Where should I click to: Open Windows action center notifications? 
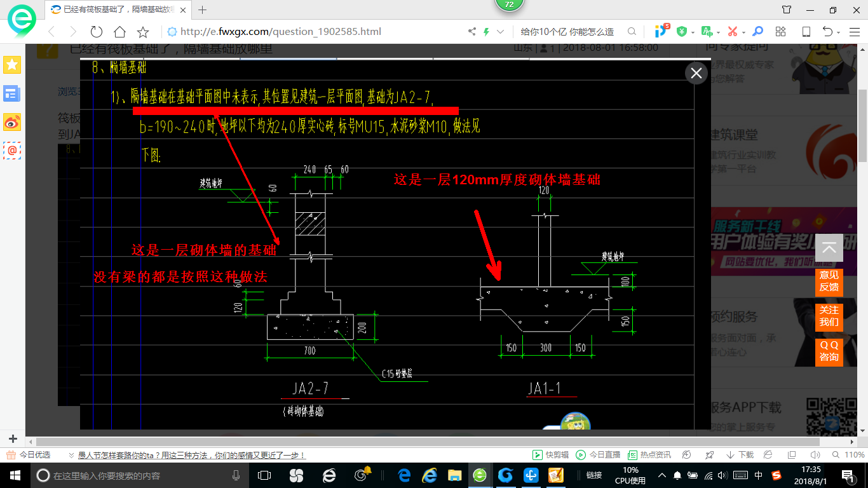click(x=848, y=475)
